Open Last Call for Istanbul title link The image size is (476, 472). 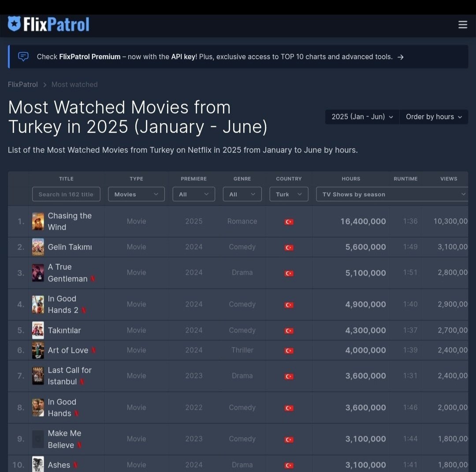click(x=70, y=376)
